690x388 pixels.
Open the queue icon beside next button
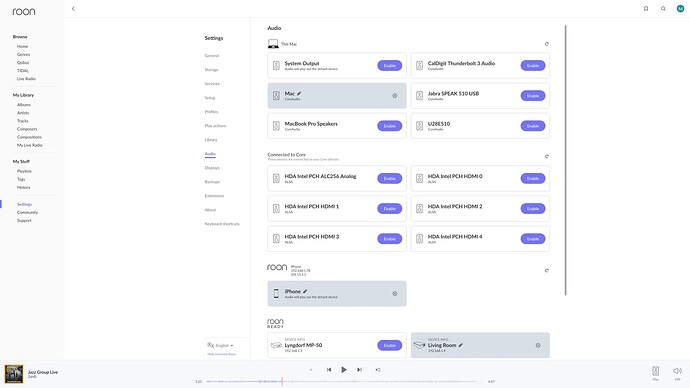(x=378, y=370)
